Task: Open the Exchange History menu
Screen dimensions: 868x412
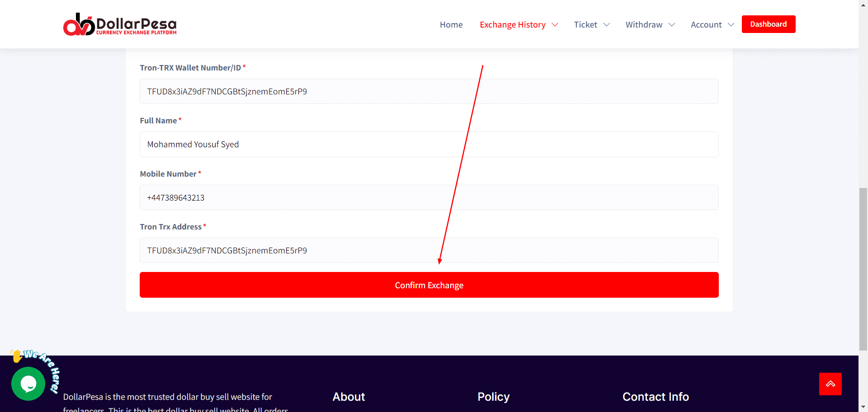Action: (x=513, y=24)
